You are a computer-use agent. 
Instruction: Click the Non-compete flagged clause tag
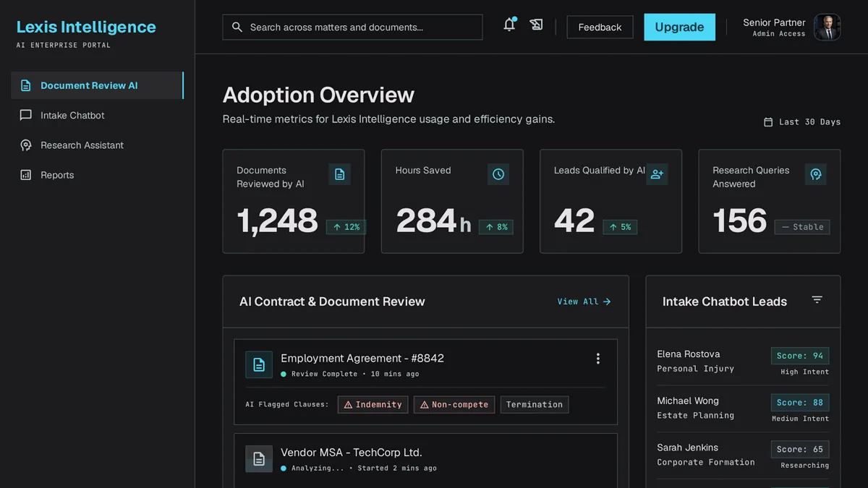tap(454, 405)
